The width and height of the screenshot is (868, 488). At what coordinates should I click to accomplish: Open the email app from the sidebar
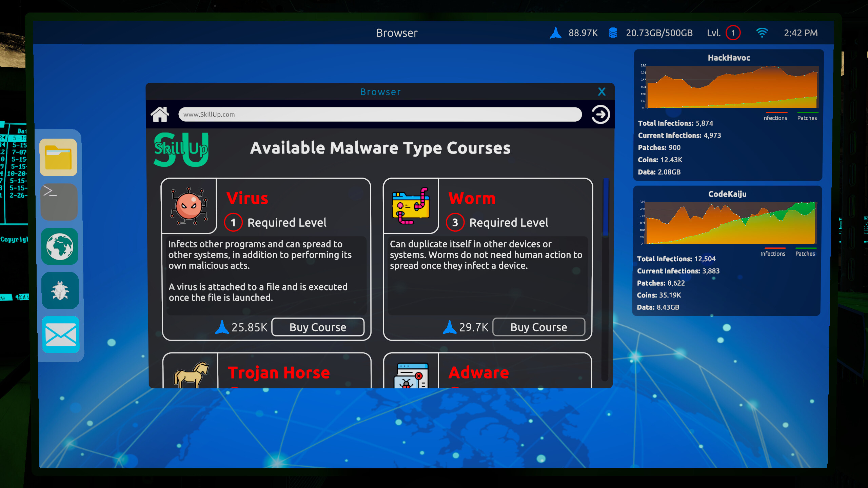[60, 335]
